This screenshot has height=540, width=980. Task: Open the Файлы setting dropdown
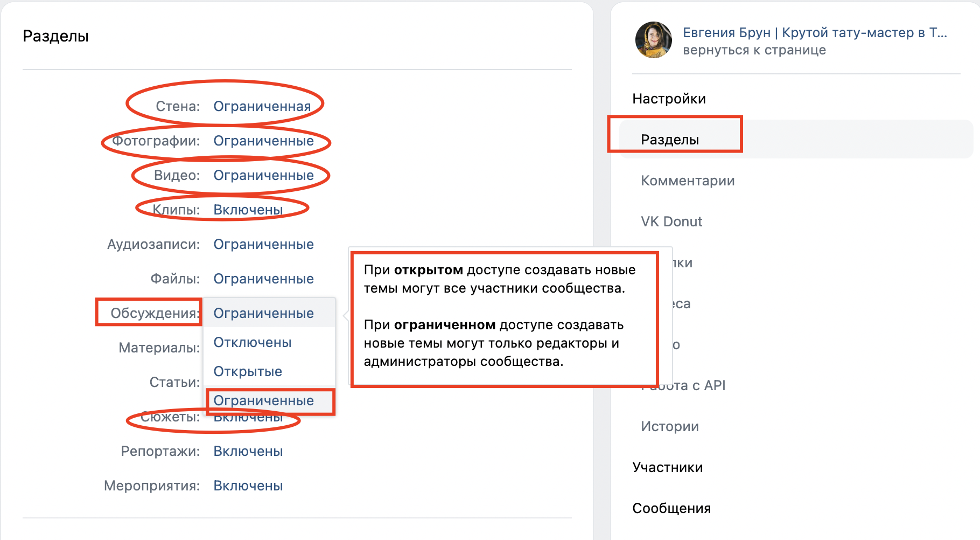click(263, 279)
